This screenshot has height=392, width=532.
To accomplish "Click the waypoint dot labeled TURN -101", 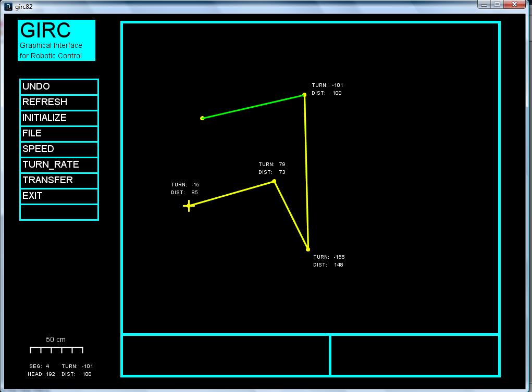I will tap(304, 95).
